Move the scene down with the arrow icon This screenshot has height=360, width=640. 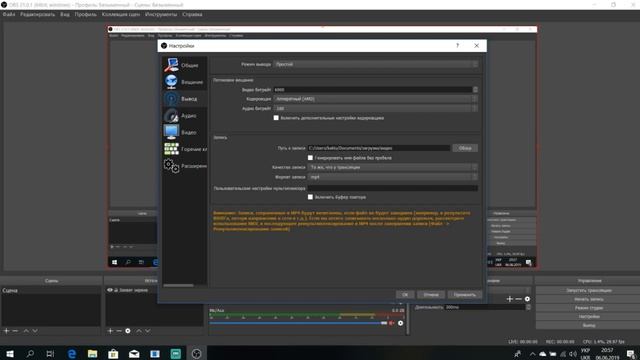click(35, 331)
